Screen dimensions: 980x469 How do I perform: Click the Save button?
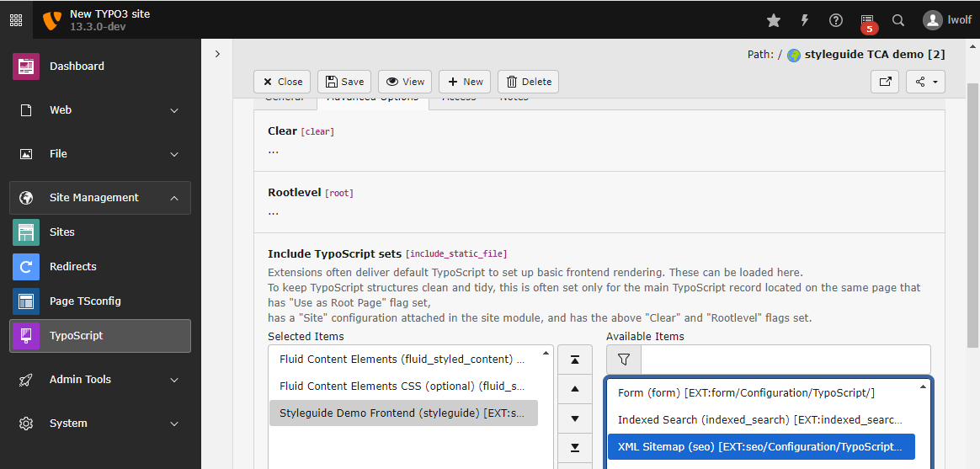pyautogui.click(x=344, y=82)
